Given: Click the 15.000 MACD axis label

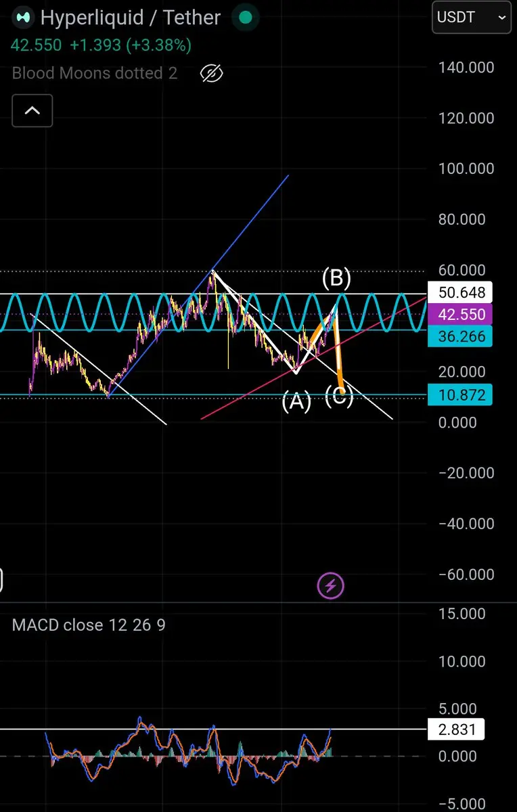Looking at the screenshot, I should pos(463,614).
